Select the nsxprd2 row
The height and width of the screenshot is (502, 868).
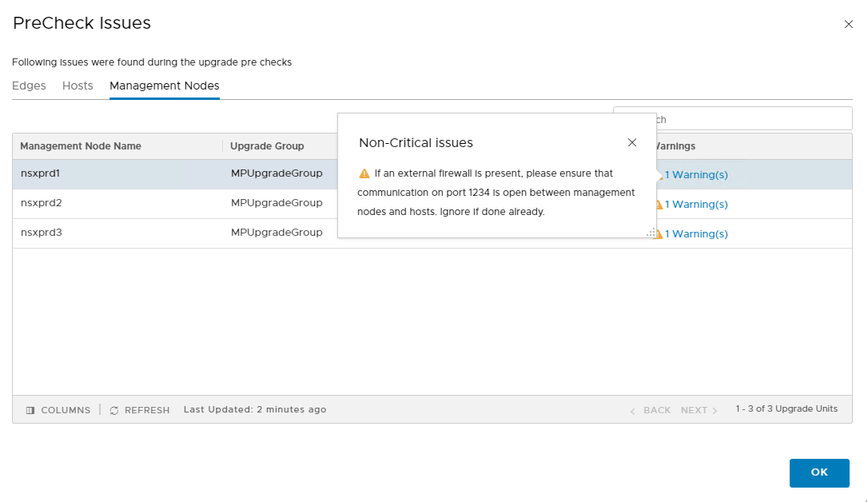[160, 204]
